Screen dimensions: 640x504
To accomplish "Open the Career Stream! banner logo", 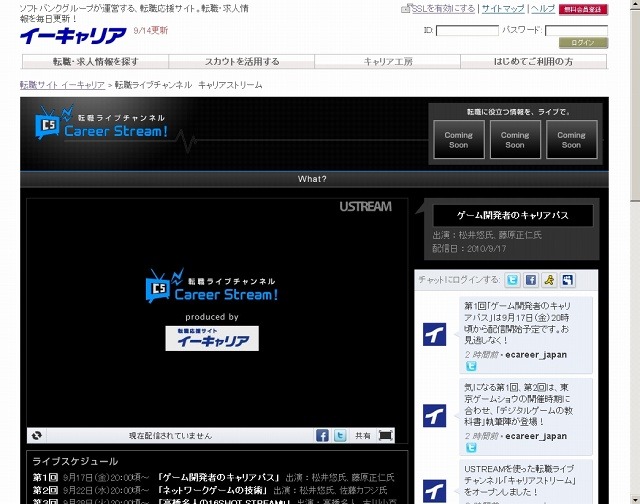I will tap(101, 122).
